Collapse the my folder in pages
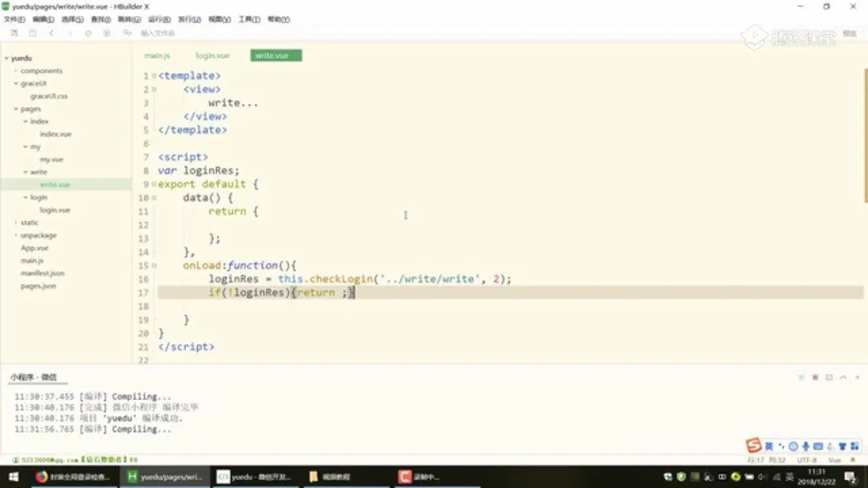This screenshot has height=488, width=868. pos(25,147)
